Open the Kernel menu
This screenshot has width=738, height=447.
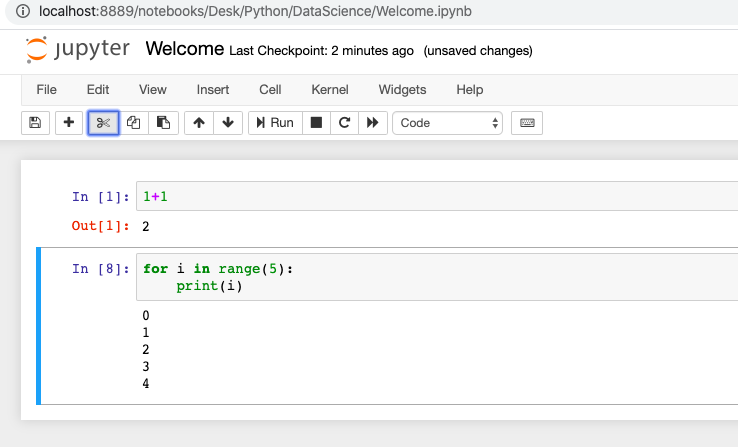click(330, 89)
